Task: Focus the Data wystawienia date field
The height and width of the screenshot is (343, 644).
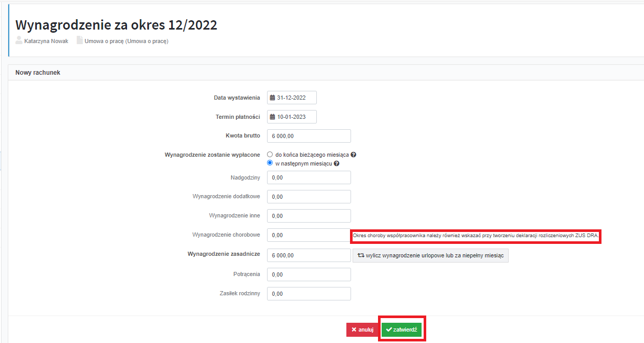Action: (x=292, y=98)
